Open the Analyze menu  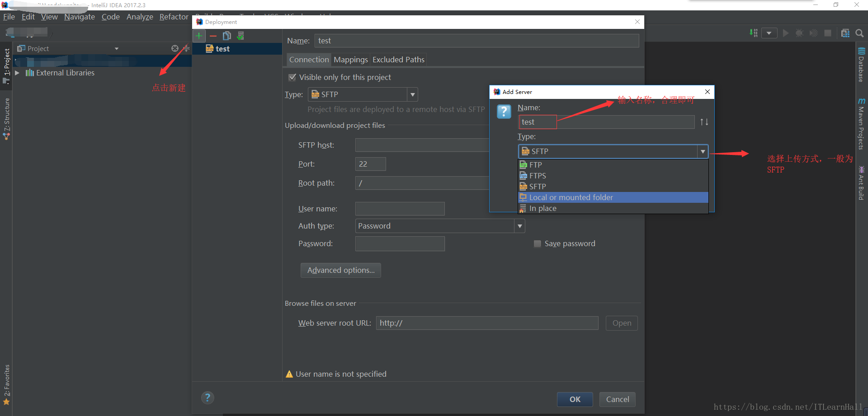tap(140, 17)
